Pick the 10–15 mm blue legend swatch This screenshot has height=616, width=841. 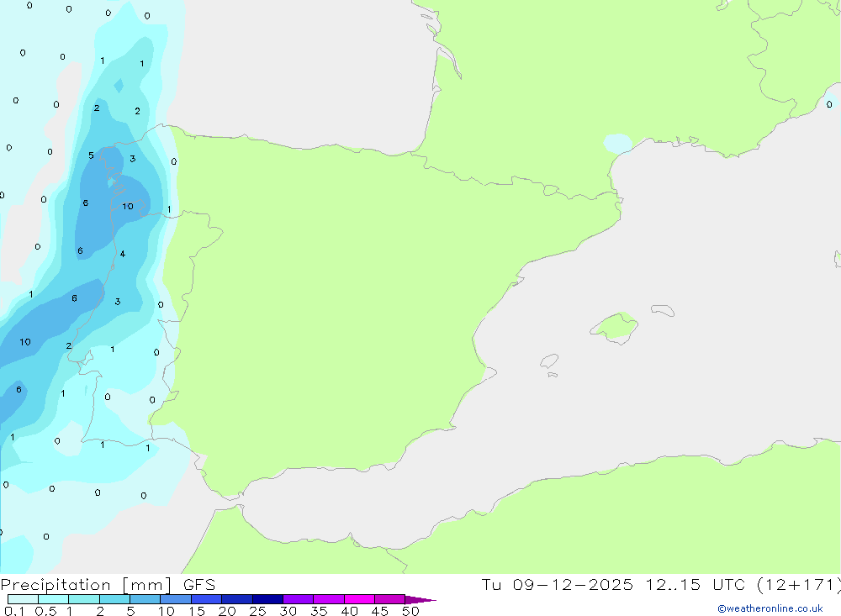[x=176, y=599]
